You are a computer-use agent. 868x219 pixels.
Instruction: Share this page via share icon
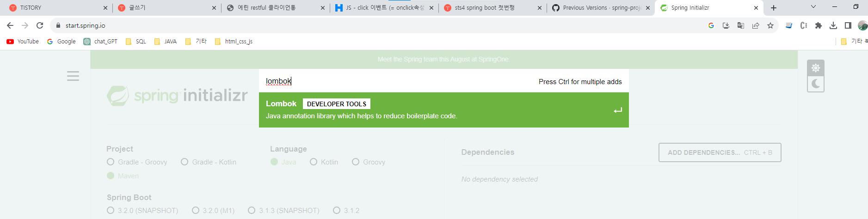point(756,25)
